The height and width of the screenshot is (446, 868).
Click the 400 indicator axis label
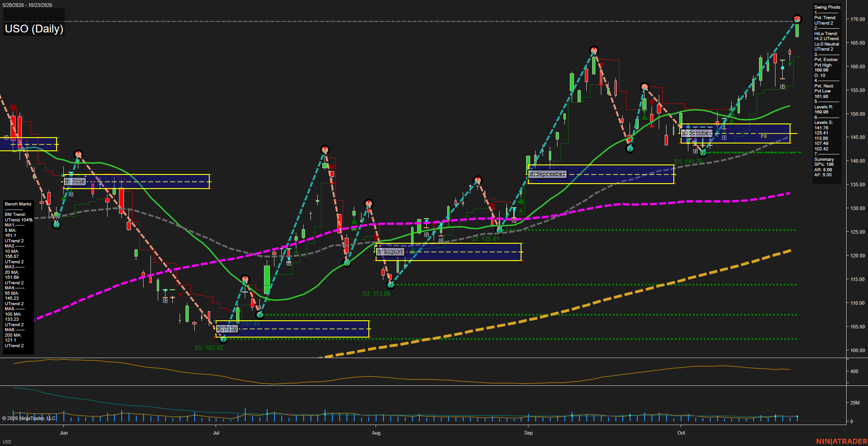click(x=854, y=371)
